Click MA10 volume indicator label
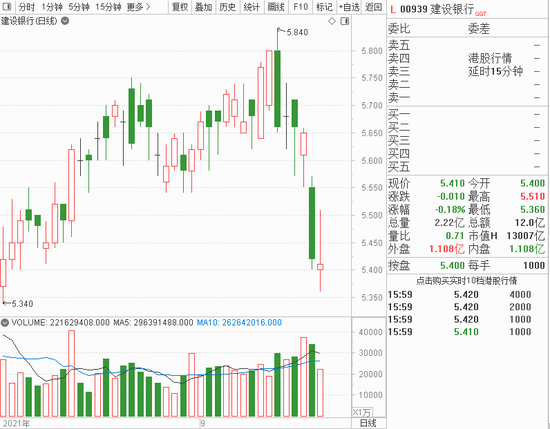This screenshot has width=550, height=429. click(x=239, y=322)
